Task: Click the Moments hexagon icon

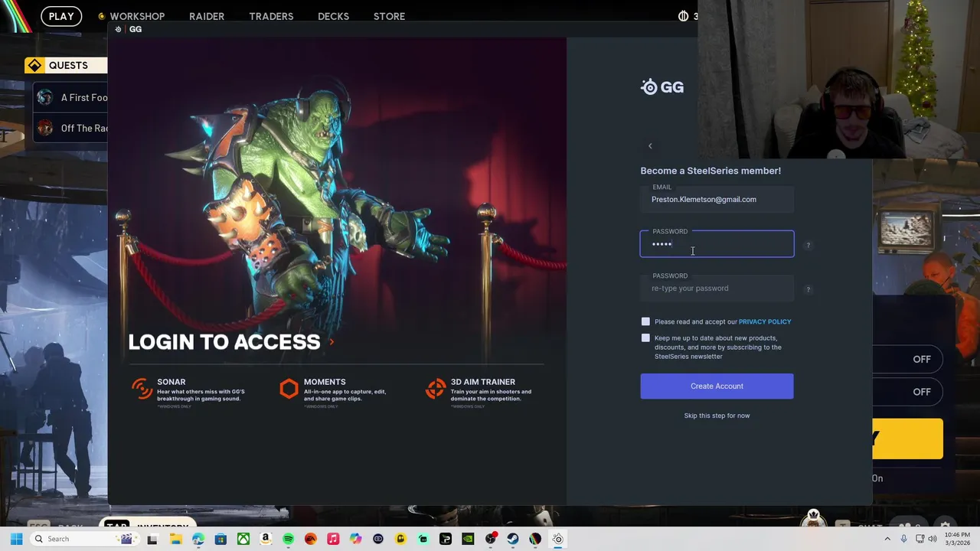Action: click(289, 389)
